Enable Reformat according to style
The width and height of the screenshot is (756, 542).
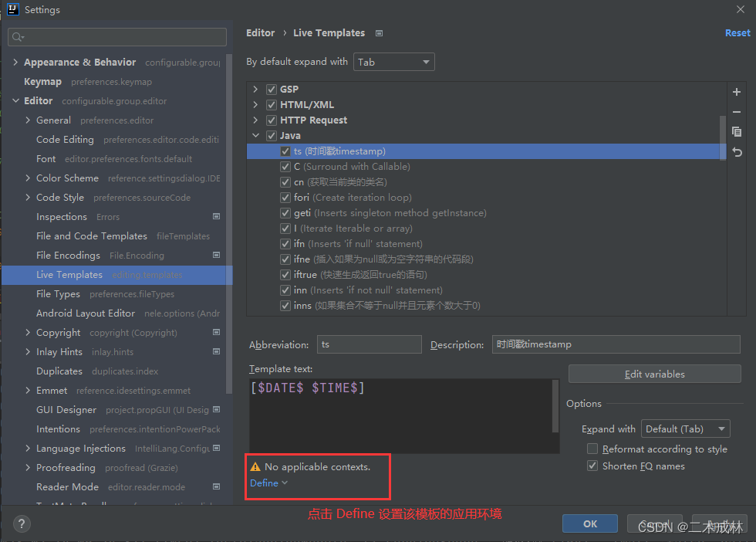coord(592,449)
